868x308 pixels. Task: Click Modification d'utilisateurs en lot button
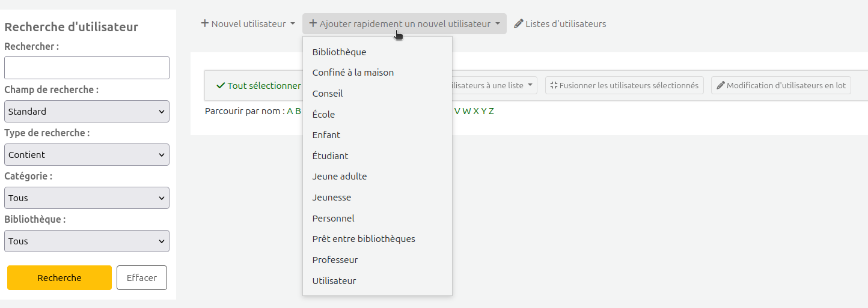coord(781,85)
